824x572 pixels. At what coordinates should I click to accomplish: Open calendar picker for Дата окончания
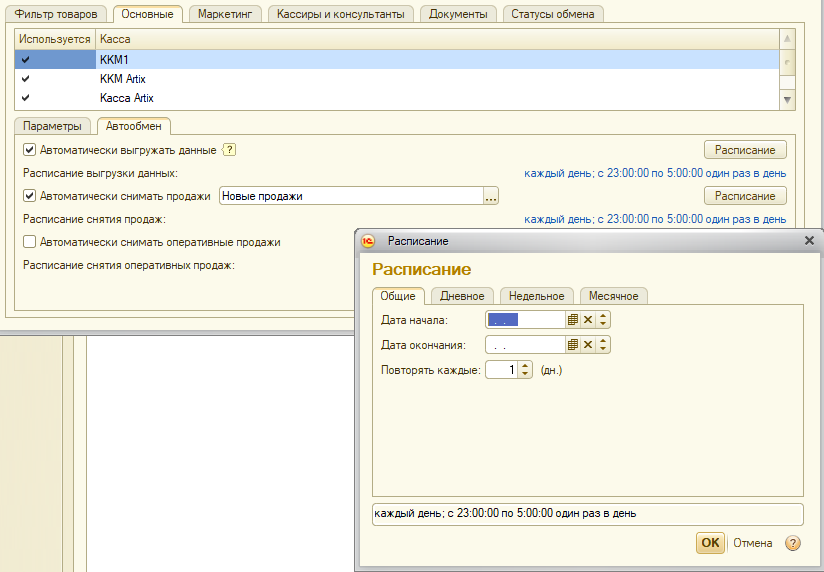click(573, 345)
